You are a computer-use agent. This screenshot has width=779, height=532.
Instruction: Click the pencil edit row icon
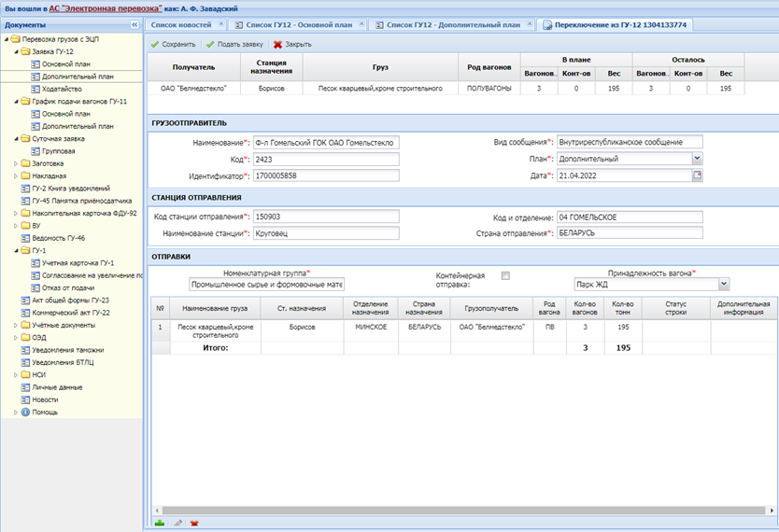tap(177, 524)
